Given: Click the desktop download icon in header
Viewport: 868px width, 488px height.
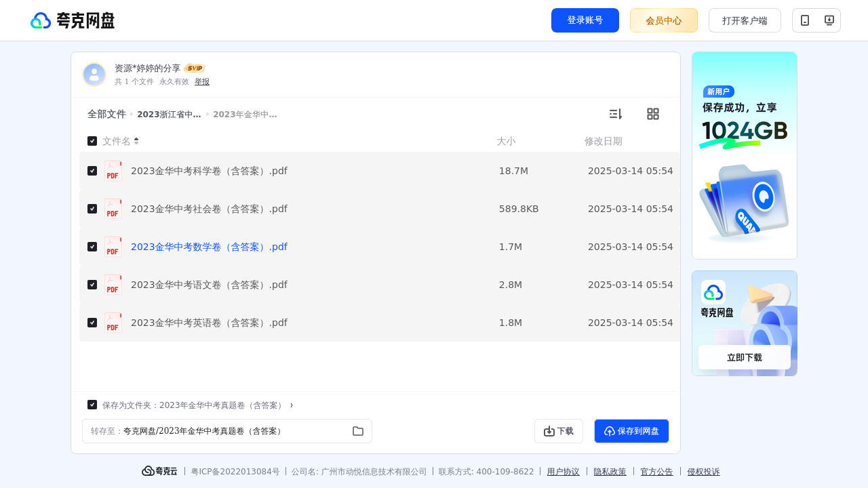Looking at the screenshot, I should pyautogui.click(x=829, y=20).
